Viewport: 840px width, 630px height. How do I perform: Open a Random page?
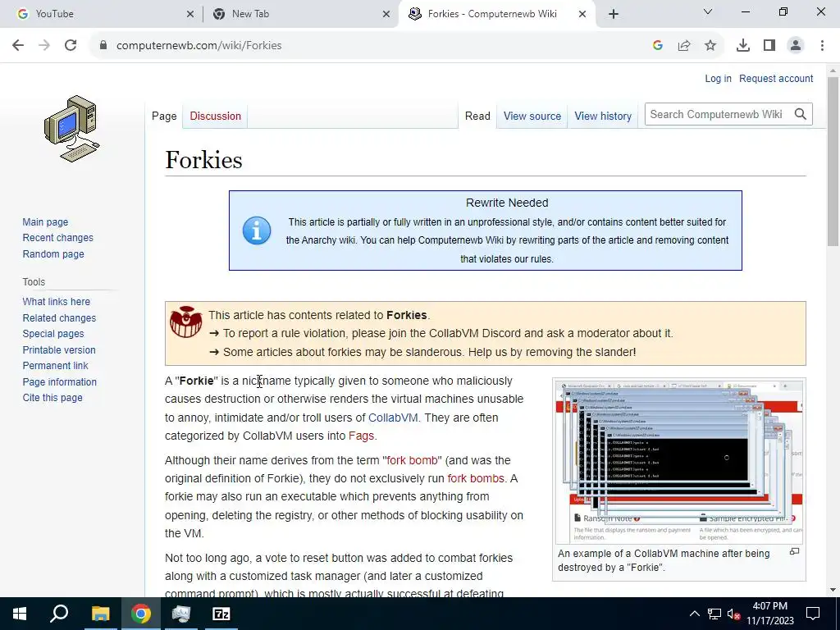[x=53, y=254]
